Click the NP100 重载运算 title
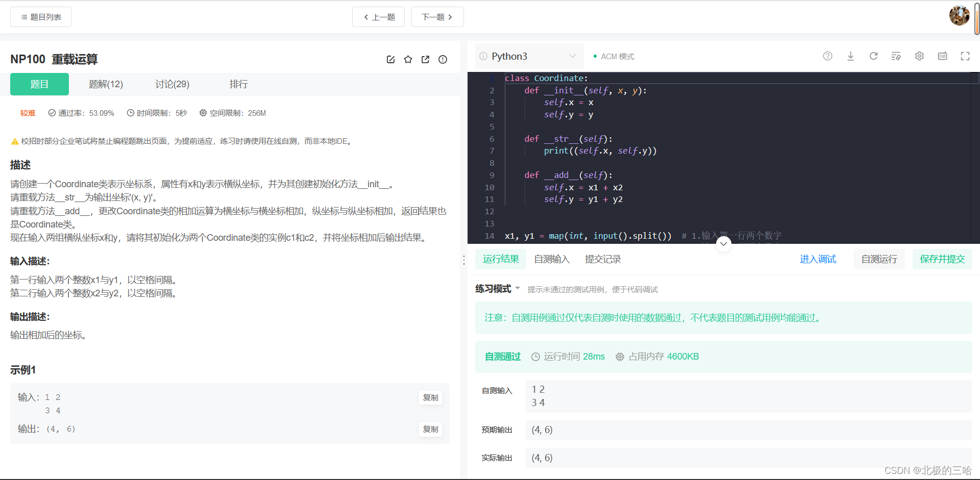 click(x=54, y=59)
